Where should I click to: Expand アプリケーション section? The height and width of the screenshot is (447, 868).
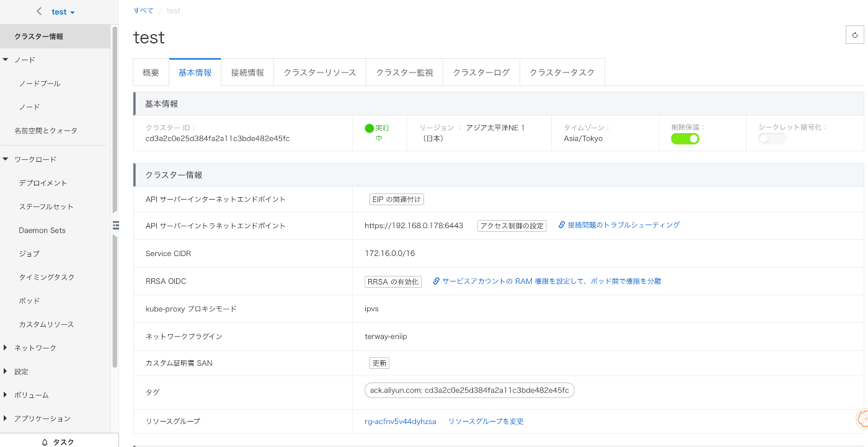pyautogui.click(x=6, y=418)
